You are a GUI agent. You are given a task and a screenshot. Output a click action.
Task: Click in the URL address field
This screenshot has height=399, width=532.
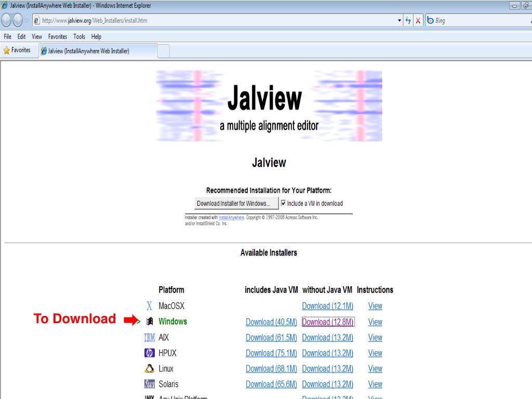217,20
